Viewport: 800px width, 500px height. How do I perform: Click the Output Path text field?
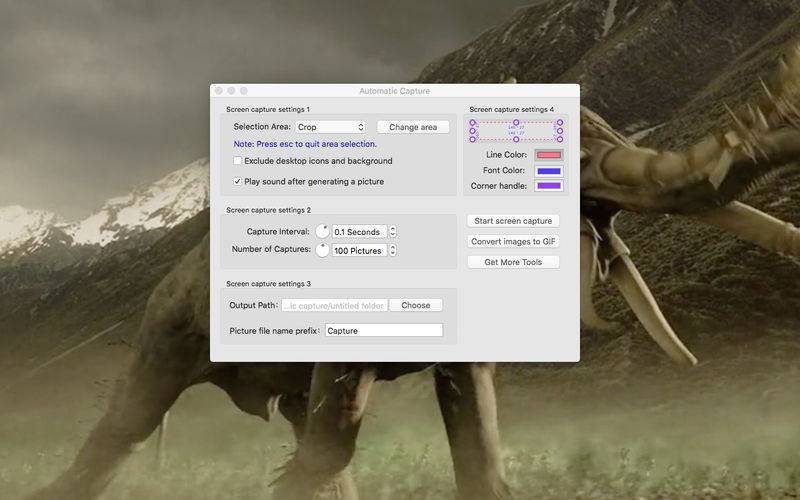tap(334, 306)
